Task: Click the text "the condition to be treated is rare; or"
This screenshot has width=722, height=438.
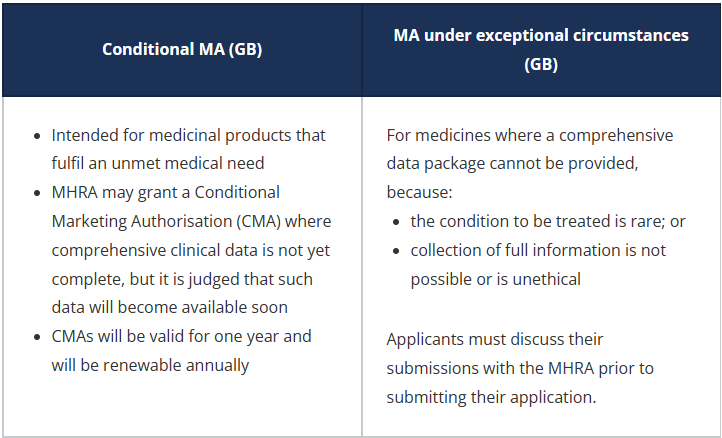Action: (548, 221)
